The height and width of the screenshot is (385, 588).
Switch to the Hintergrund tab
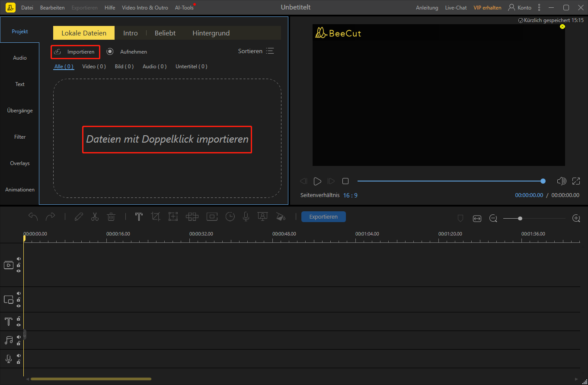(211, 33)
